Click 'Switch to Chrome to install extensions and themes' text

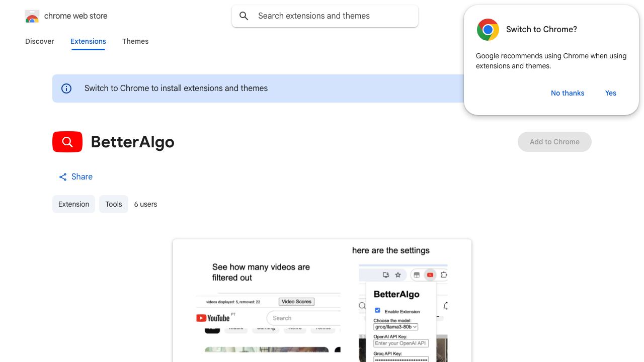[176, 88]
